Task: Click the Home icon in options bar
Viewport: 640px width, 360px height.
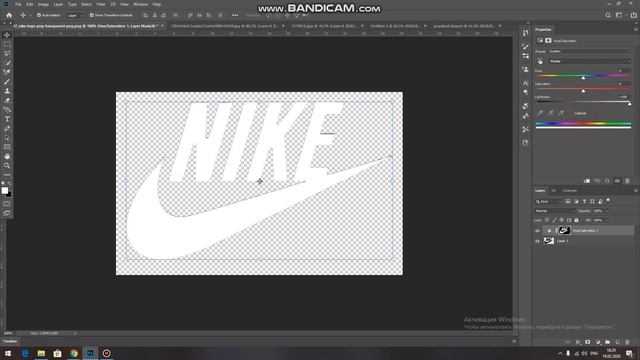Action: point(9,15)
